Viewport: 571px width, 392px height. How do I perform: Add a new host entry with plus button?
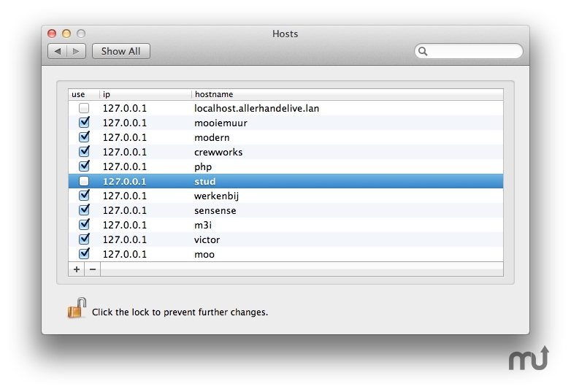[x=77, y=269]
